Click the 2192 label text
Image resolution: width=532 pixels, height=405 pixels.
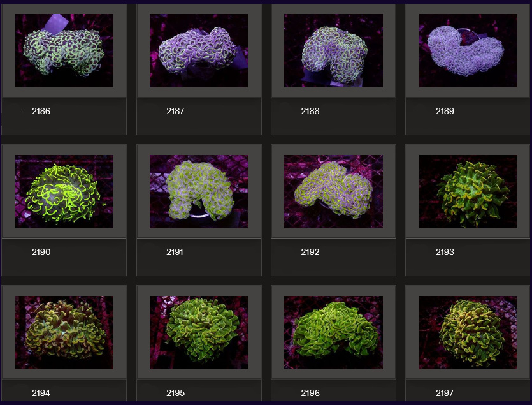(310, 252)
